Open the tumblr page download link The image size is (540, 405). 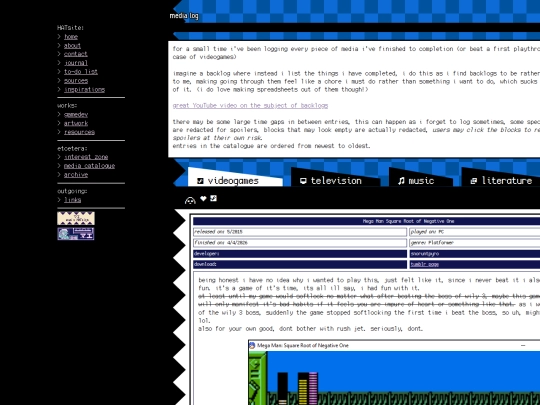pyautogui.click(x=425, y=264)
